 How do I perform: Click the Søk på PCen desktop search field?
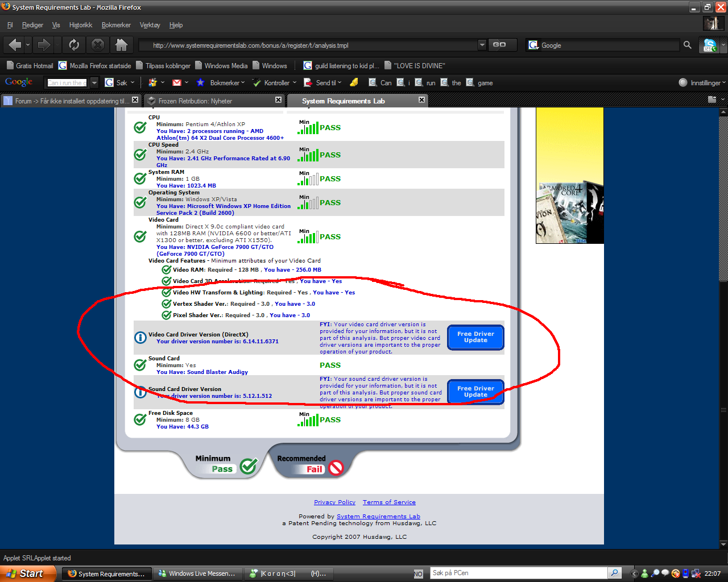coord(518,573)
